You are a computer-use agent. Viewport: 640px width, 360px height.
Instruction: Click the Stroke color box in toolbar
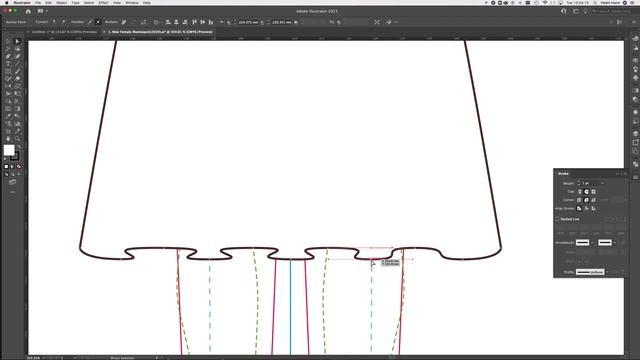(16, 156)
